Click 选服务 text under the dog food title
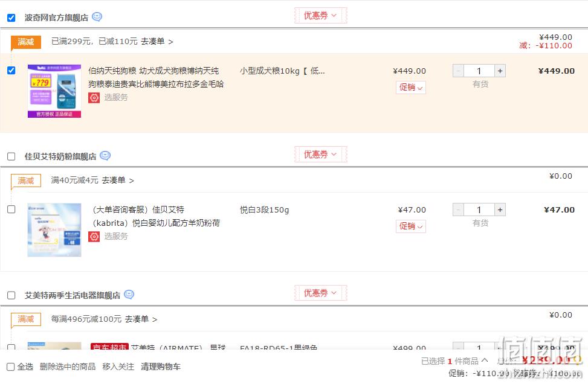Screen dimensions: 588x384 point(116,97)
